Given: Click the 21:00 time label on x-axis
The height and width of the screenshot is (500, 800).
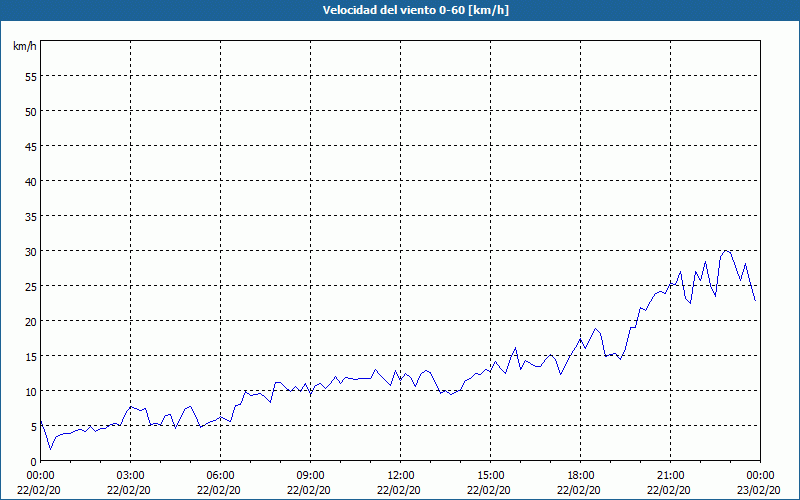Looking at the screenshot, I should click(x=670, y=476).
